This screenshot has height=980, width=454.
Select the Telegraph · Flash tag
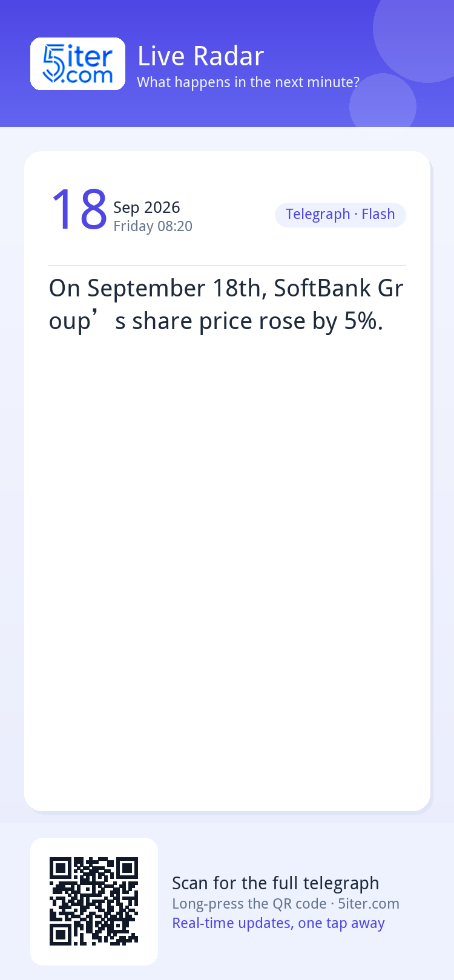click(x=340, y=215)
